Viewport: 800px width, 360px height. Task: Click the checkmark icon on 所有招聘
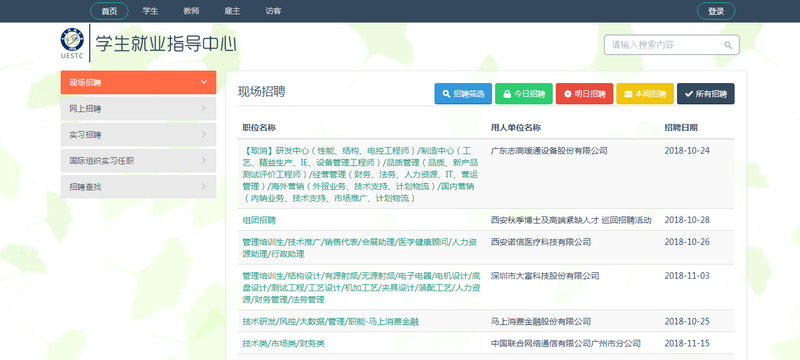(x=689, y=94)
